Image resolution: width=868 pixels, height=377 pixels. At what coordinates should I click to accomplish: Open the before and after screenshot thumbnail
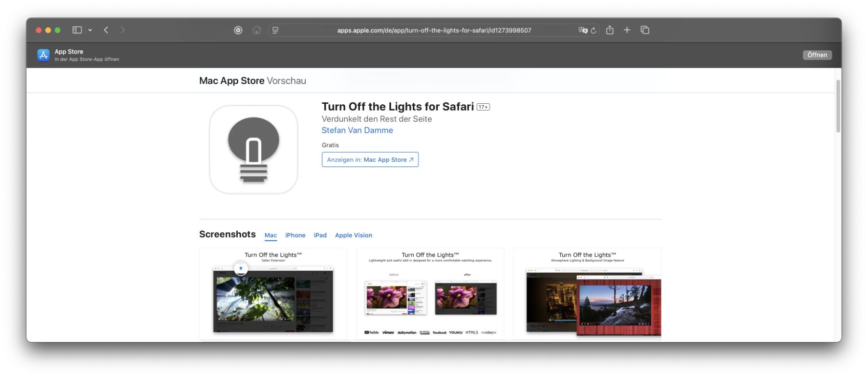coord(430,294)
